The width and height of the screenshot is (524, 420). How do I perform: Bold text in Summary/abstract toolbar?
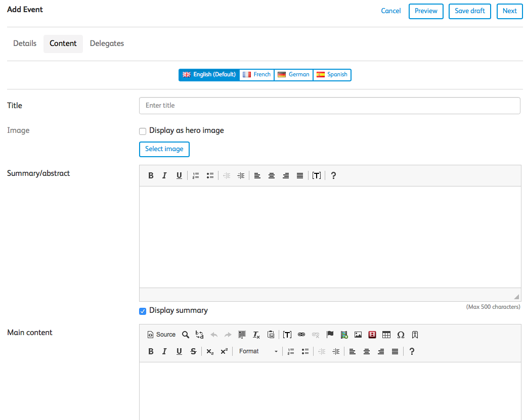(x=151, y=175)
